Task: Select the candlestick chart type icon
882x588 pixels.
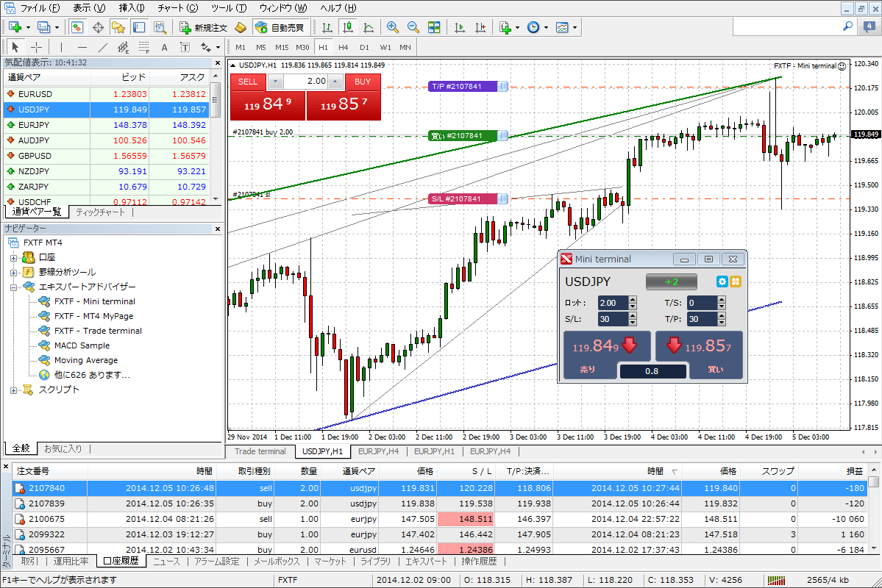Action: [347, 27]
